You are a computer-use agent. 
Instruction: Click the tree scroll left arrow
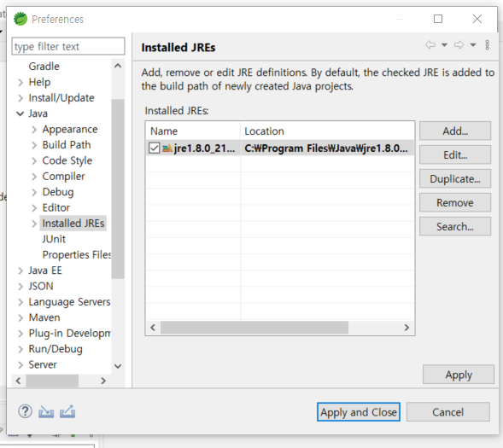18,381
